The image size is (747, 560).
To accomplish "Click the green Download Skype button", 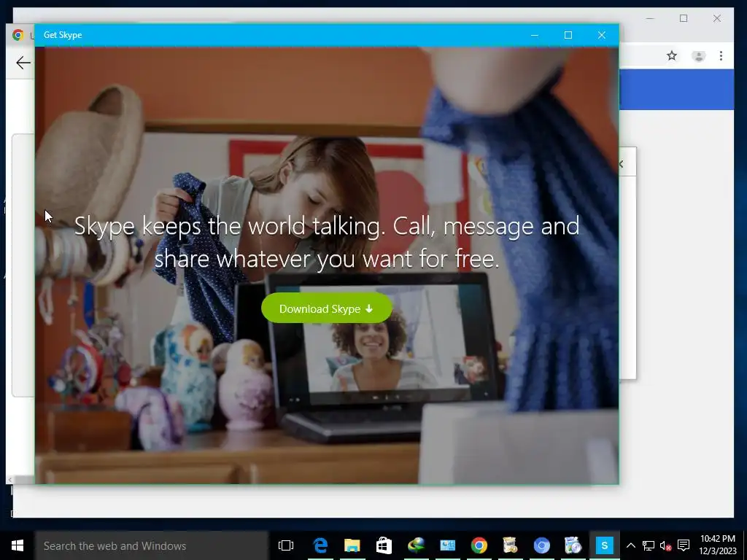I will 327,308.
